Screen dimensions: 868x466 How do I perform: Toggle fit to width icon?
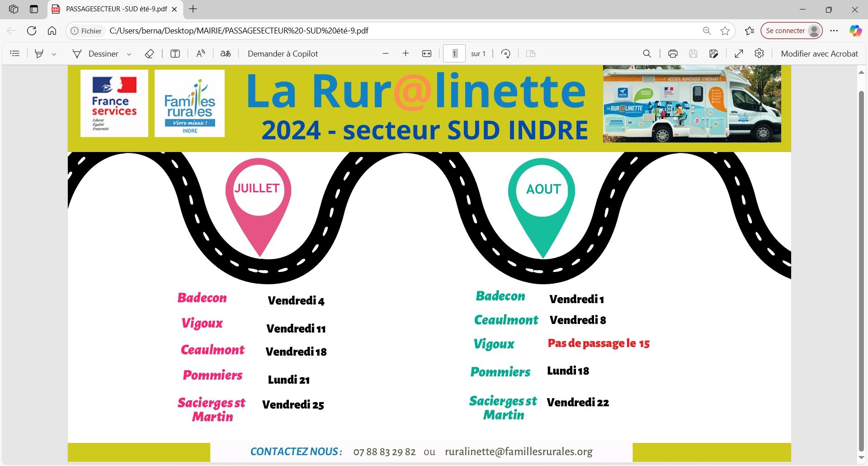point(427,53)
